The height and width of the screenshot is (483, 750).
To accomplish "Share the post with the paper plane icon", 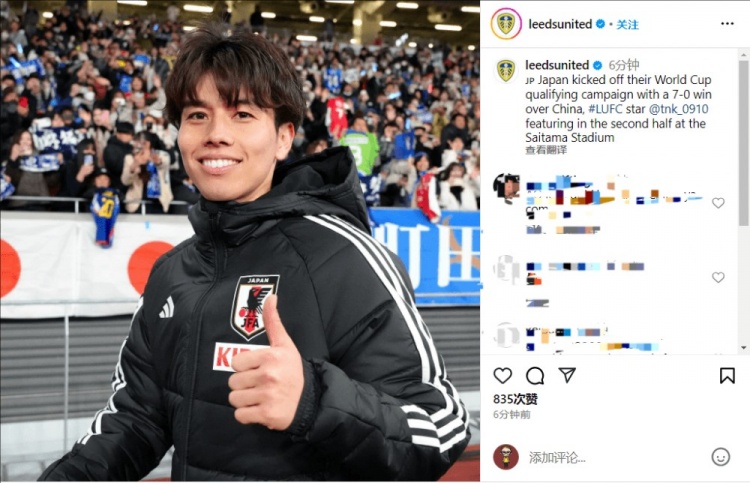I will click(567, 375).
